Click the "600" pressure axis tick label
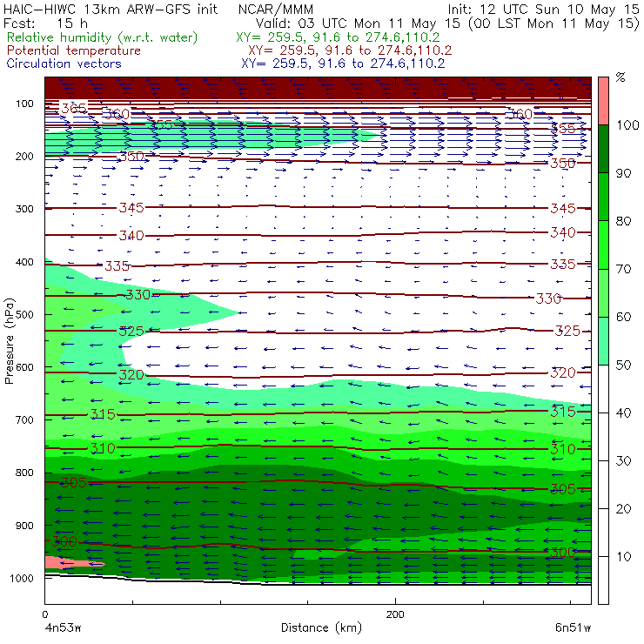The image size is (644, 644). click(24, 366)
